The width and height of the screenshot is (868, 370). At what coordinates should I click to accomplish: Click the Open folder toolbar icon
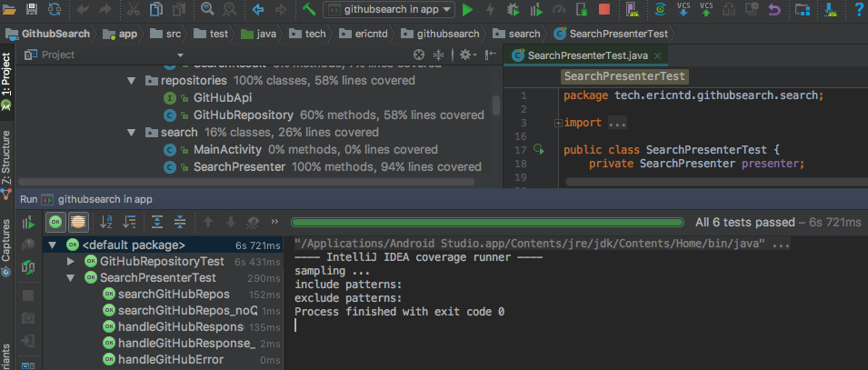coord(7,9)
